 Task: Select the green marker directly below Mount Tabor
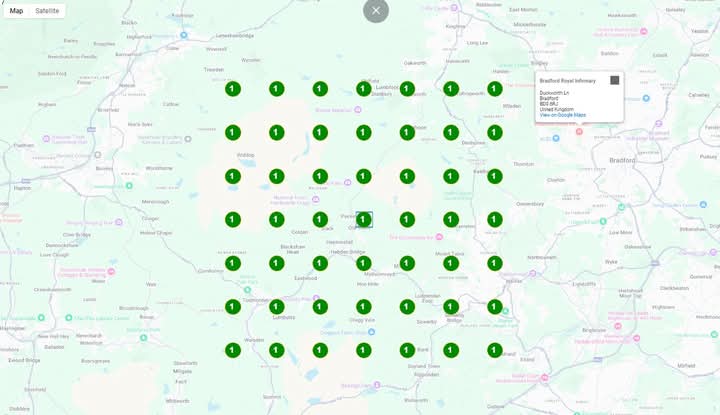click(451, 263)
